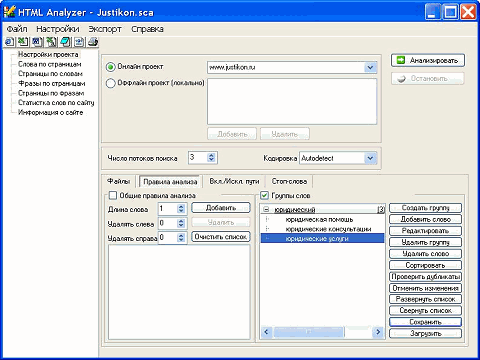Click the Word export toolbar icon
This screenshot has height=360, width=480.
click(37, 42)
